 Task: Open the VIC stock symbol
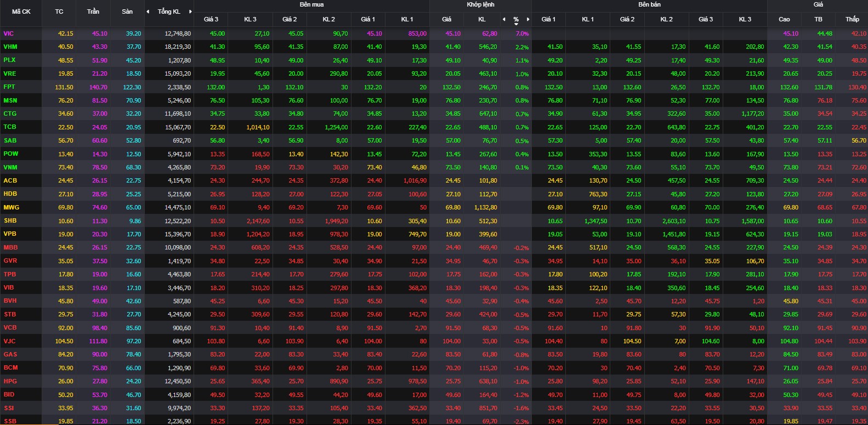point(8,33)
